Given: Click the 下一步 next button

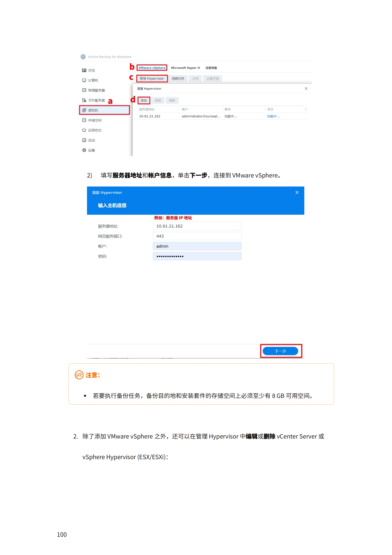Looking at the screenshot, I should [x=280, y=351].
